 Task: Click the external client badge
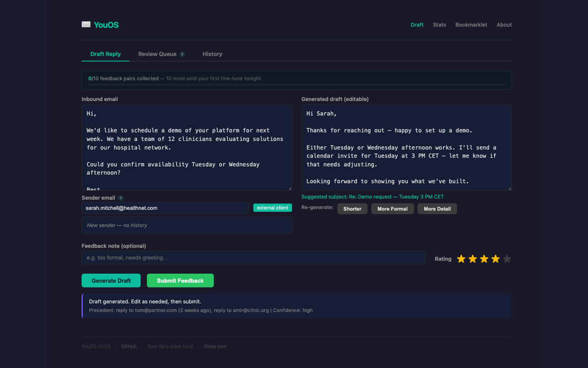click(x=272, y=208)
